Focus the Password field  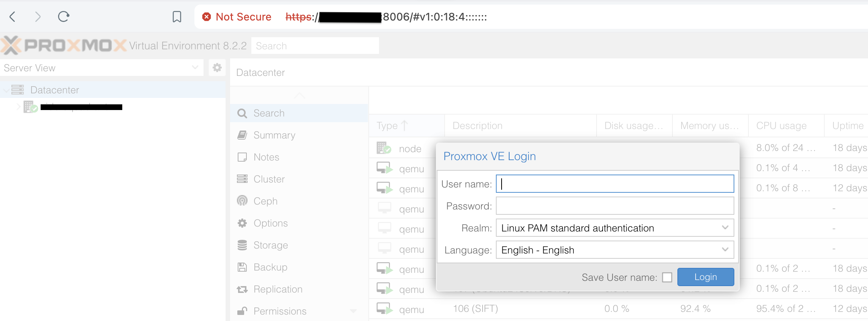[615, 206]
